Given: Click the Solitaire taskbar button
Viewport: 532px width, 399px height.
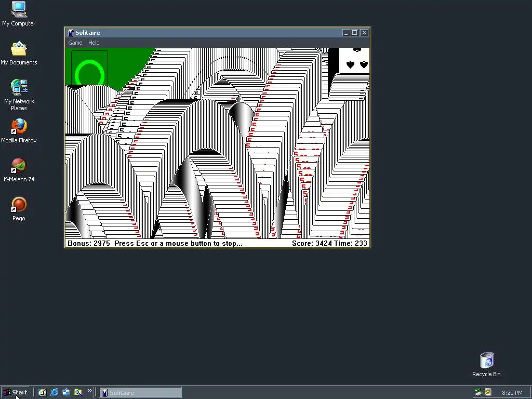Looking at the screenshot, I should (x=140, y=393).
